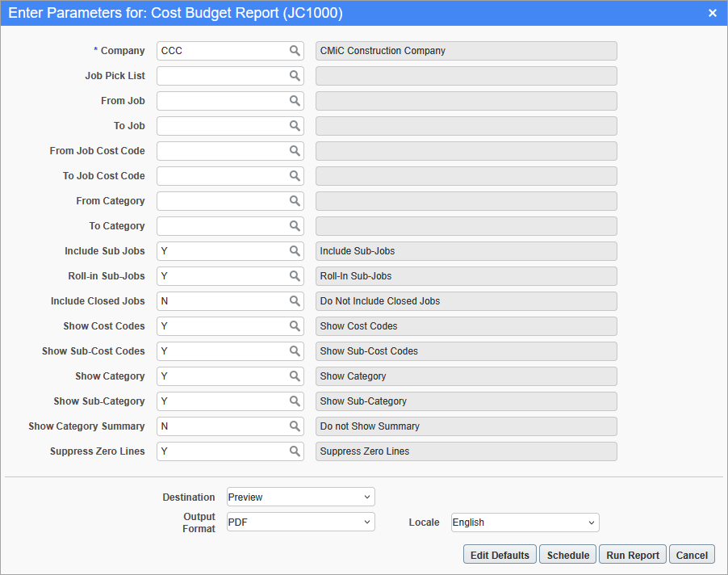Open the From Job lookup search
The width and height of the screenshot is (728, 575).
click(x=295, y=100)
